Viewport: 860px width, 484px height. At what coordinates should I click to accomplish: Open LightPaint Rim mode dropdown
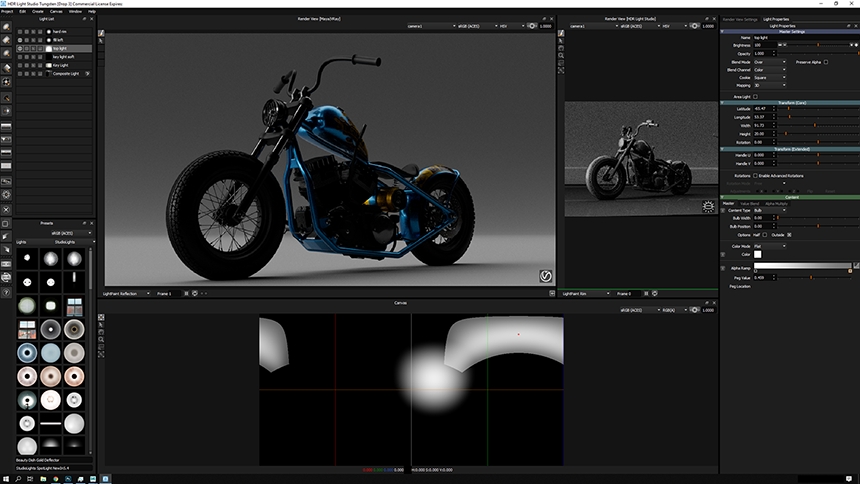tap(586, 294)
